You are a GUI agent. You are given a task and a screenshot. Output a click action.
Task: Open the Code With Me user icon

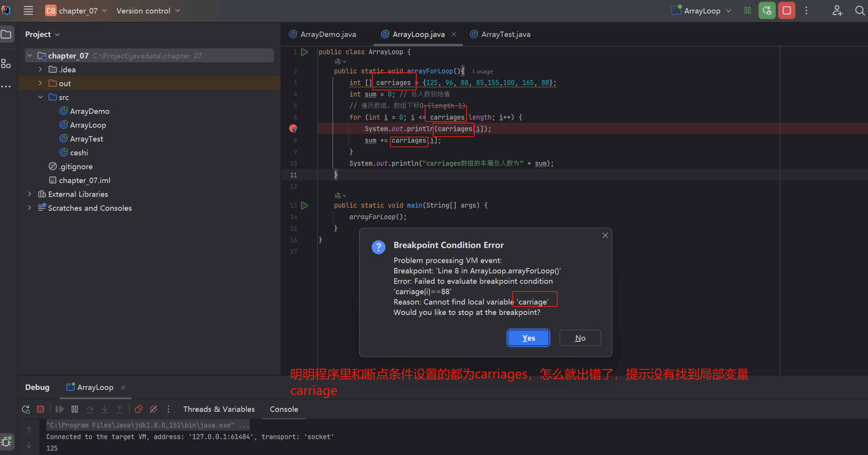point(837,11)
